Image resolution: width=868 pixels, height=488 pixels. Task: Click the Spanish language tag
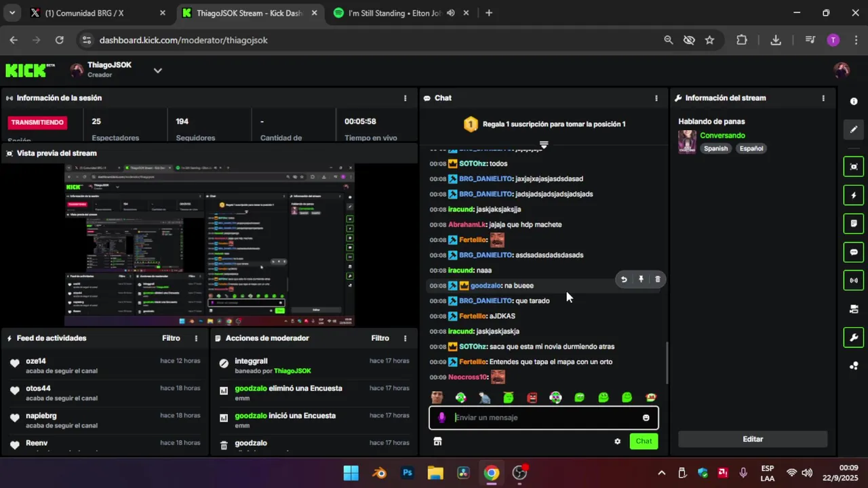[x=715, y=148]
